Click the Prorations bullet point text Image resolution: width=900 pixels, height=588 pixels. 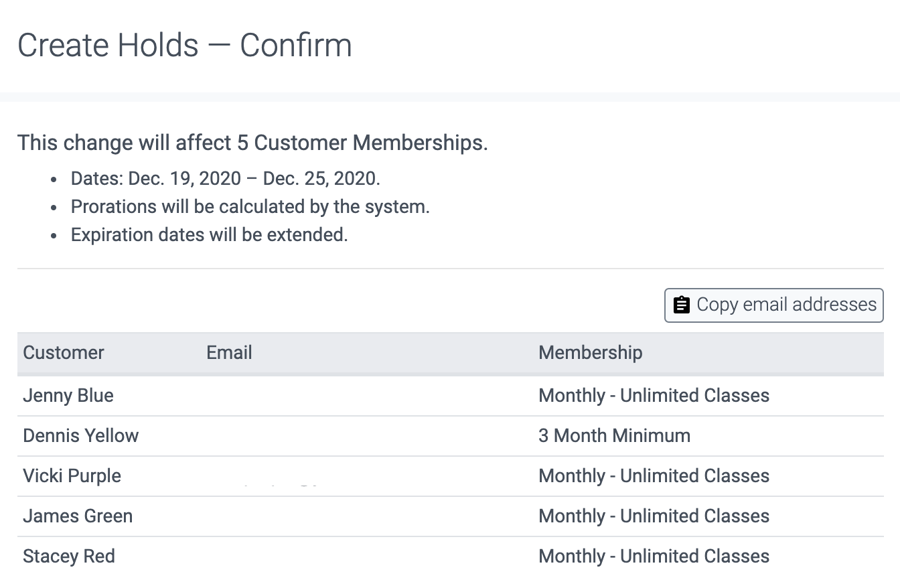[x=250, y=206]
